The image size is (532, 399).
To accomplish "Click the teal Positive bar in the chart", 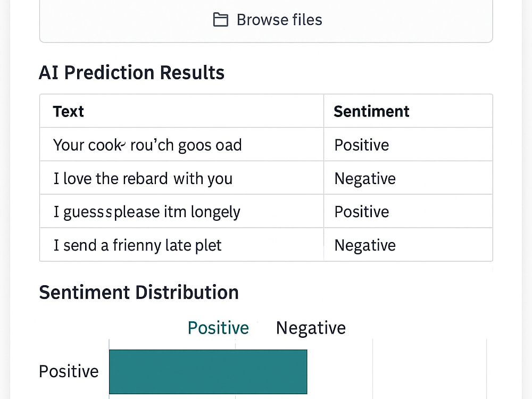I will pos(207,371).
